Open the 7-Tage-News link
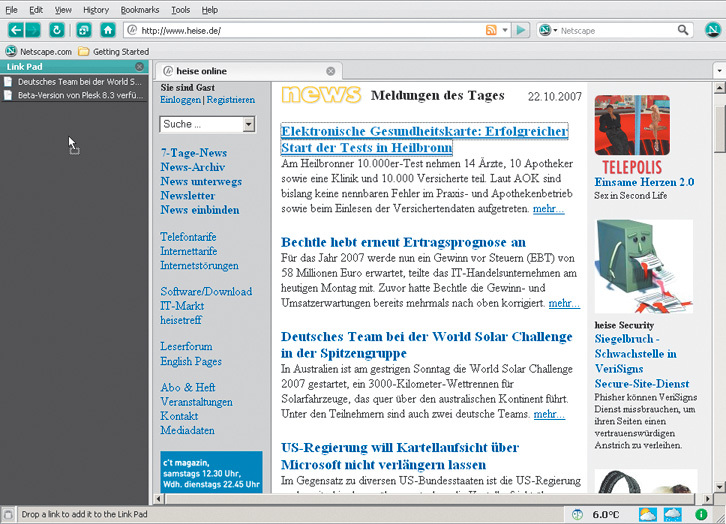This screenshot has width=726, height=524. [194, 153]
